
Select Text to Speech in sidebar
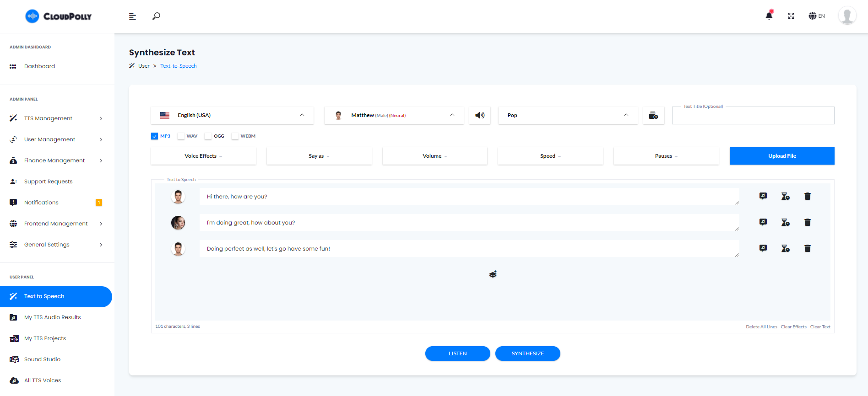click(56, 297)
